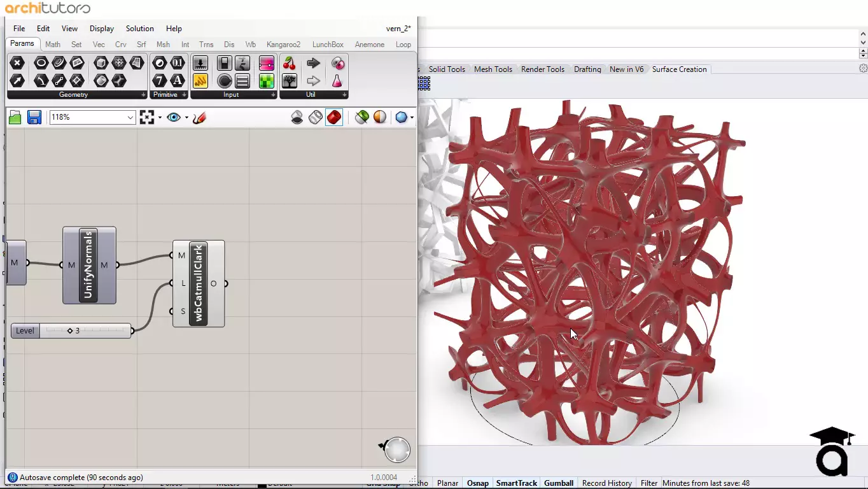The width and height of the screenshot is (868, 489).
Task: Open the Solution menu
Action: 139,29
